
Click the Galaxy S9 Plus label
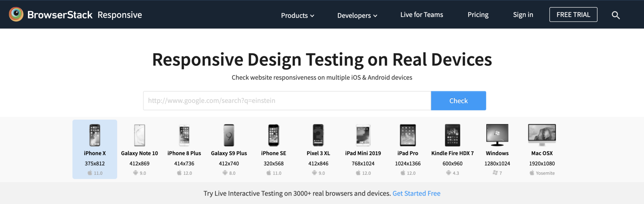229,153
